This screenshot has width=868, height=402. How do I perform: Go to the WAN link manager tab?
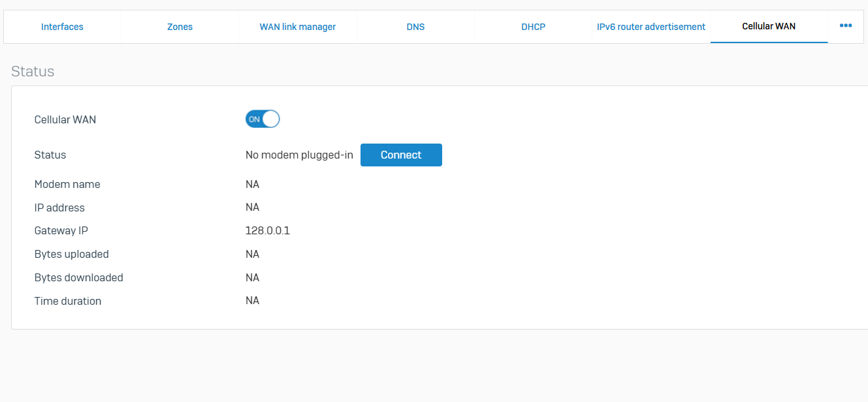298,27
